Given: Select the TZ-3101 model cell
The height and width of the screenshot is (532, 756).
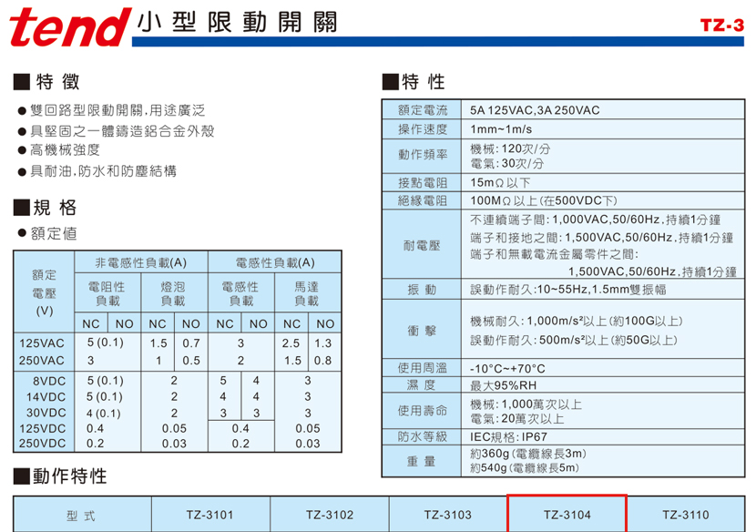Looking at the screenshot, I should point(210,515).
